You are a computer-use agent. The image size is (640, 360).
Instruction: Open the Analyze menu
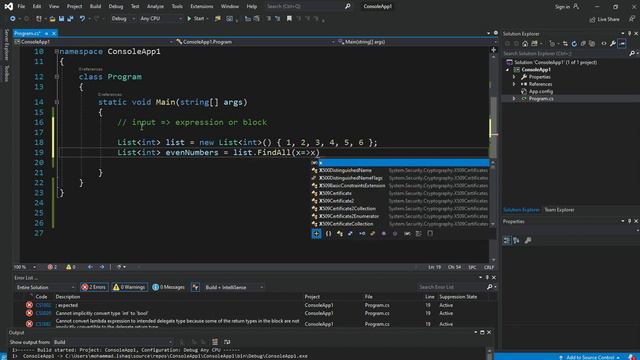pyautogui.click(x=155, y=6)
